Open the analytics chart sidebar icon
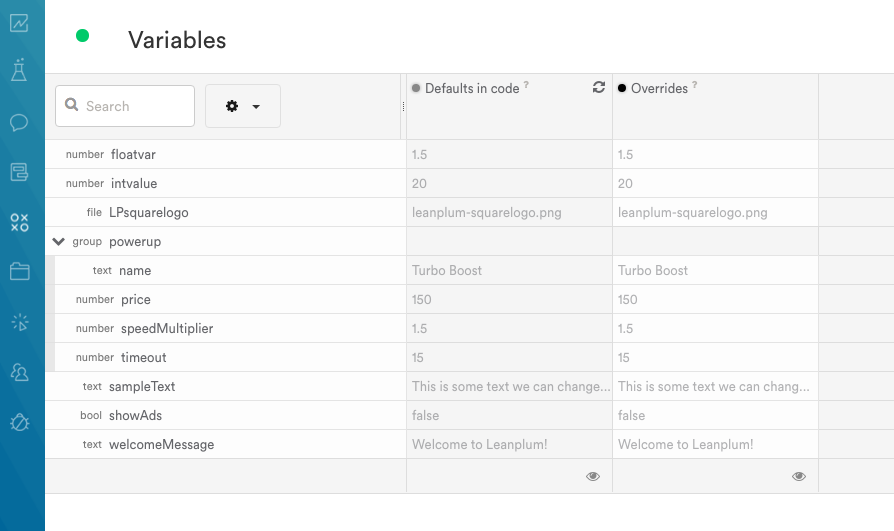The height and width of the screenshot is (531, 894). 19,23
